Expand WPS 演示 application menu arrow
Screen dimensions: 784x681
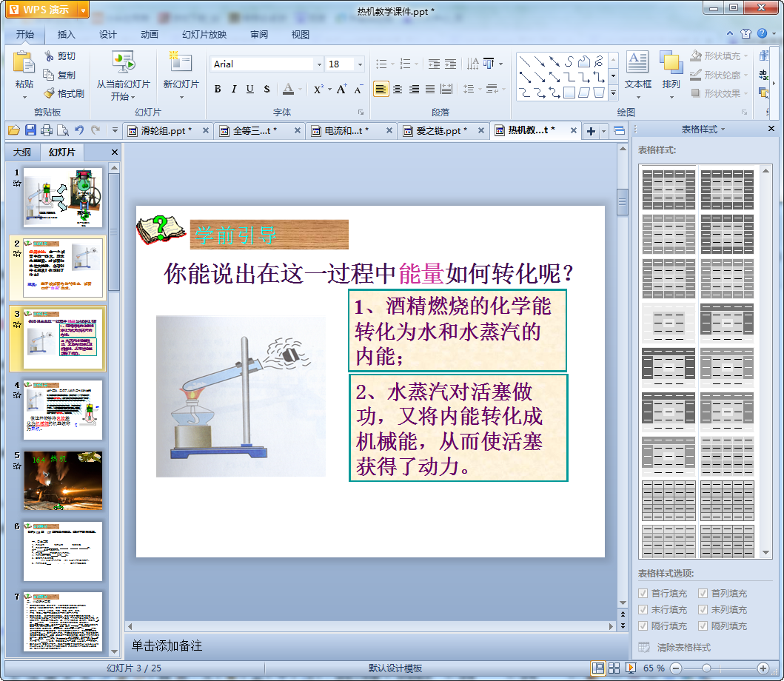pyautogui.click(x=83, y=10)
